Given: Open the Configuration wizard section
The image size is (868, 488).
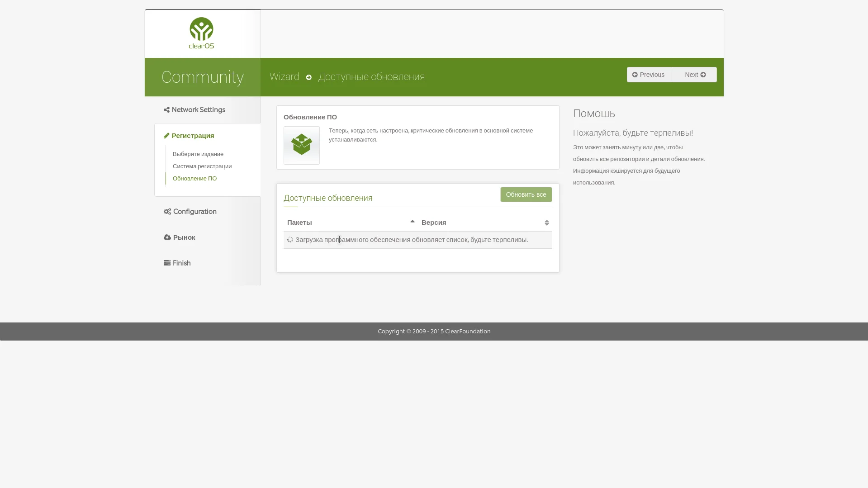Looking at the screenshot, I should (x=190, y=212).
